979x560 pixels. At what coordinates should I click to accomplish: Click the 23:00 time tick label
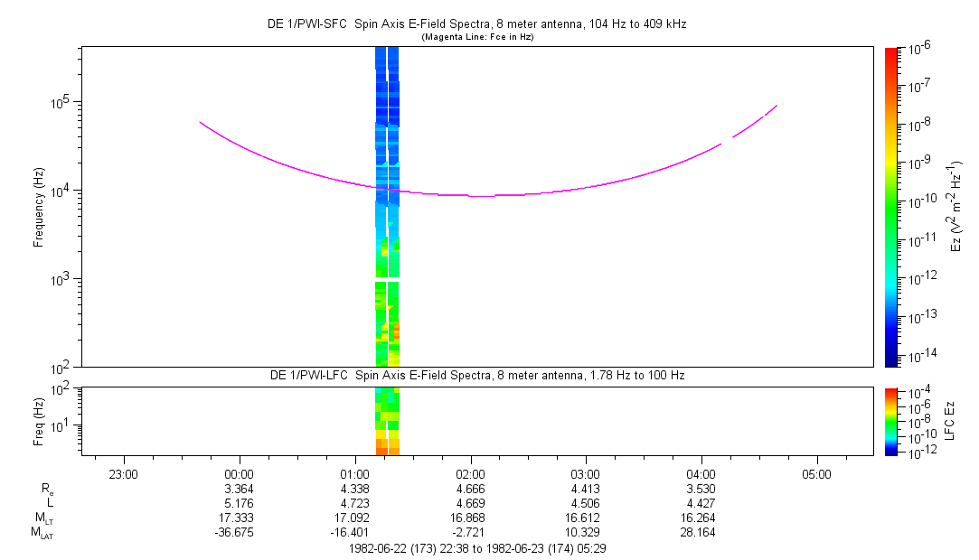pyautogui.click(x=123, y=473)
